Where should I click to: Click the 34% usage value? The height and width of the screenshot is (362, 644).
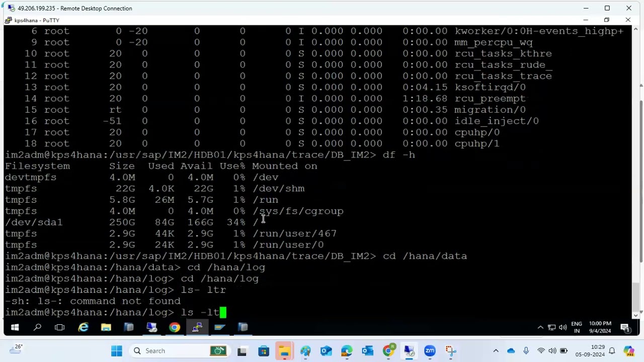coord(235,222)
